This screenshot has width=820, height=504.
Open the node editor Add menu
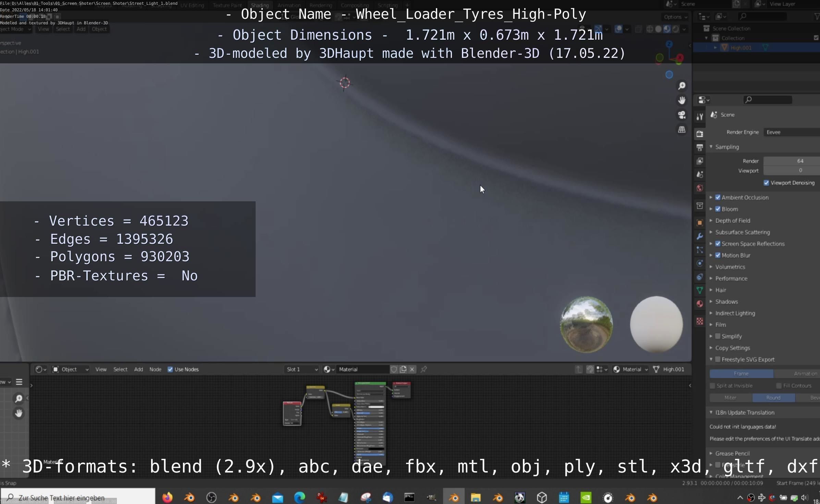pyautogui.click(x=138, y=369)
